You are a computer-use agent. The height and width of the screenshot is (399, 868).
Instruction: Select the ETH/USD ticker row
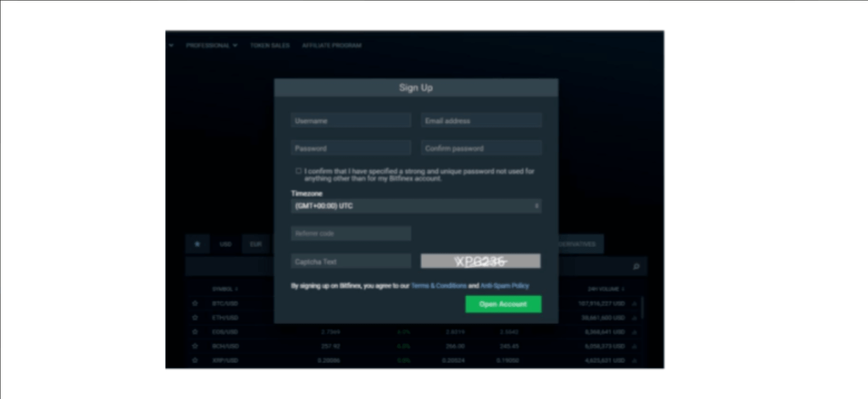coord(413,318)
